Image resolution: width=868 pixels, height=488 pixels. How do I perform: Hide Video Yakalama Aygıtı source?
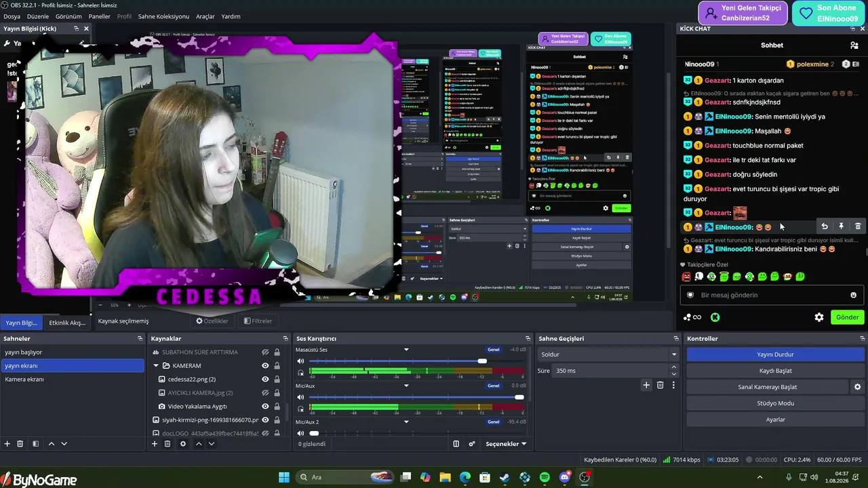(266, 407)
